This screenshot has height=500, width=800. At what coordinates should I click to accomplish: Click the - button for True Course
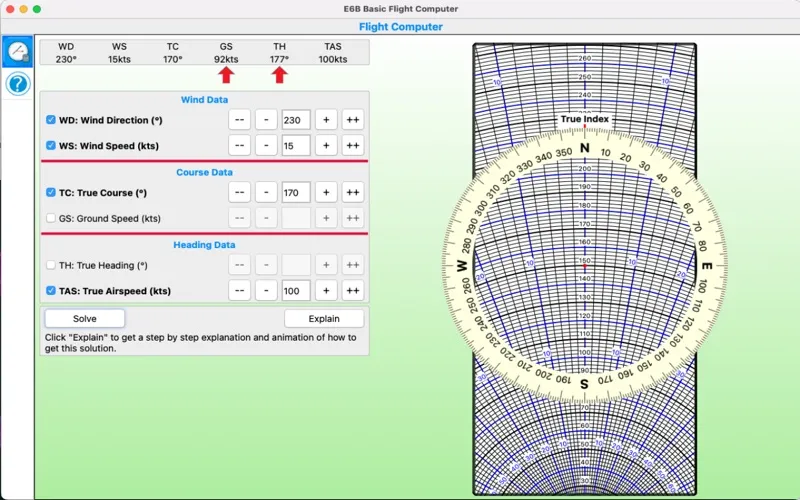coord(266,192)
